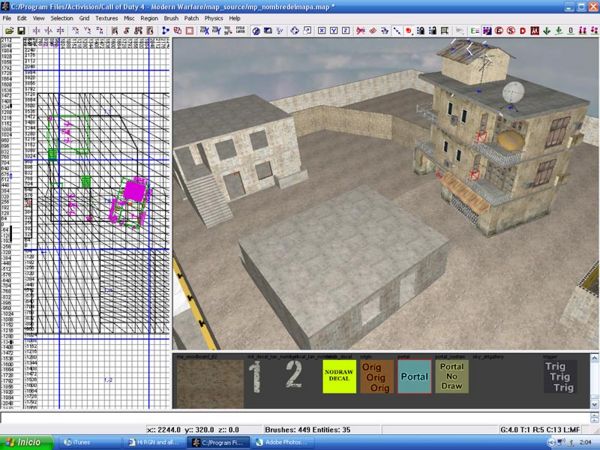The height and width of the screenshot is (450, 600).
Task: Toggle the Z axis button
Action: (346, 31)
